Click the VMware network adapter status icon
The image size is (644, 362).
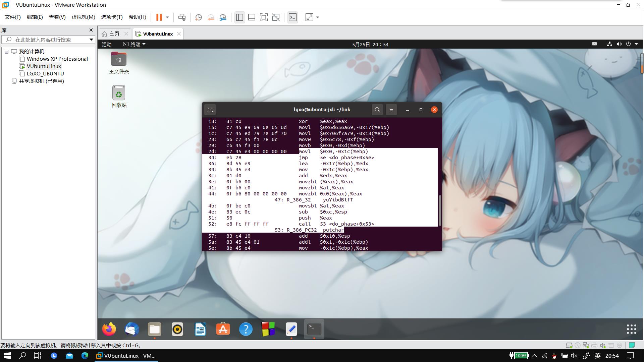pos(586,345)
